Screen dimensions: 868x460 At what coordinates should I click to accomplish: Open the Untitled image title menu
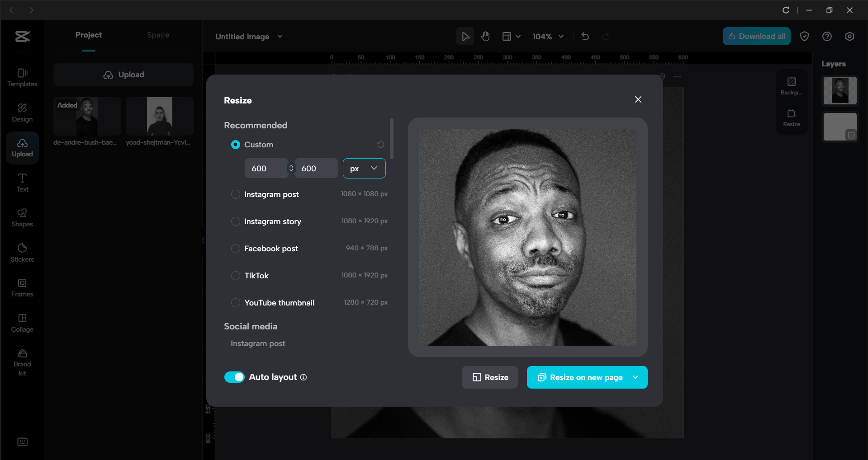280,37
